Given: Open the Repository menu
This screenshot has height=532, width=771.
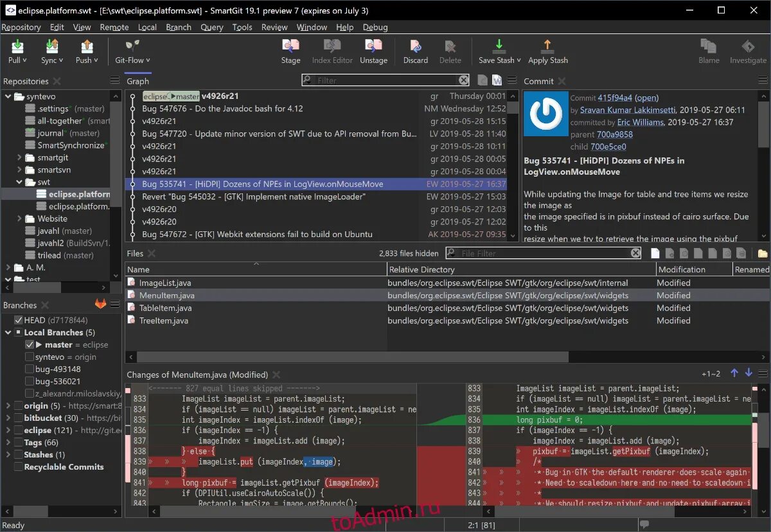Looking at the screenshot, I should (21, 27).
